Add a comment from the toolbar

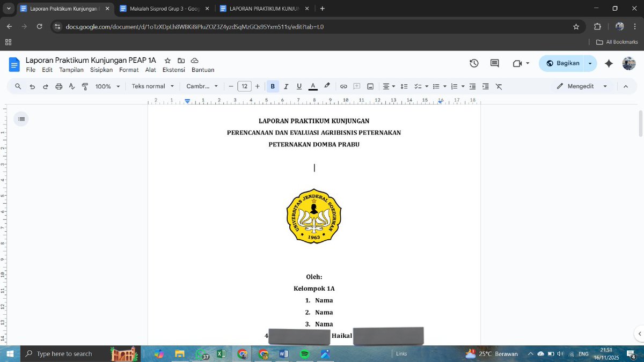pos(357,86)
